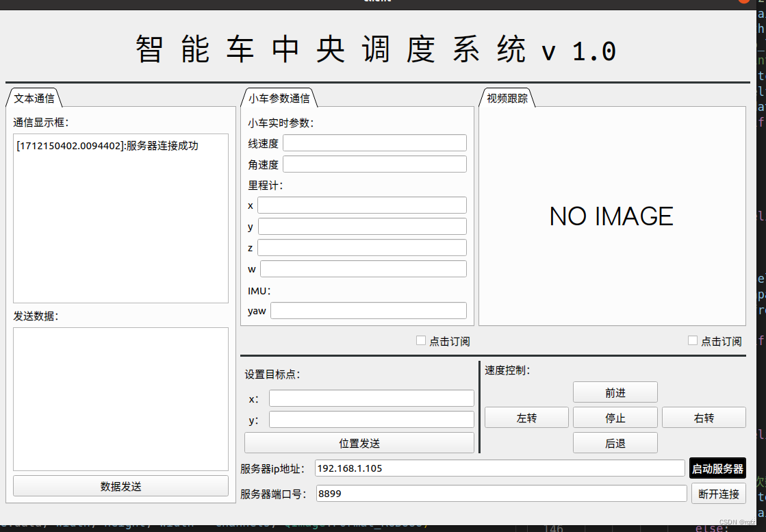This screenshot has width=766, height=532.
Task: Click the 前进 forward button
Action: point(615,392)
